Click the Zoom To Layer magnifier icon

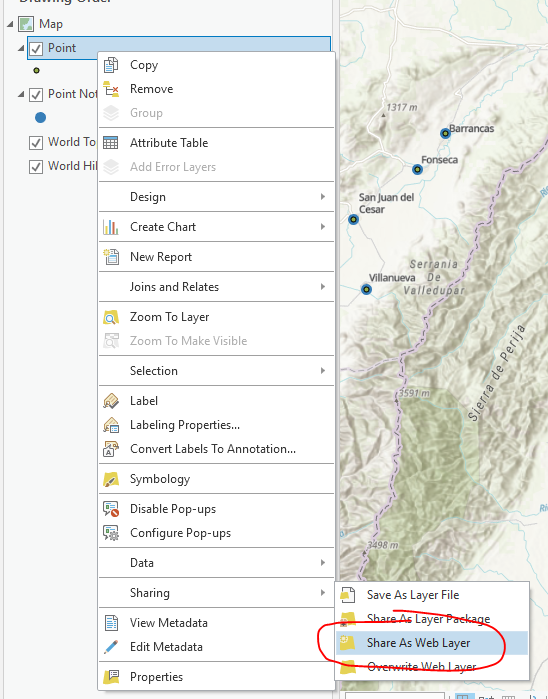point(111,317)
